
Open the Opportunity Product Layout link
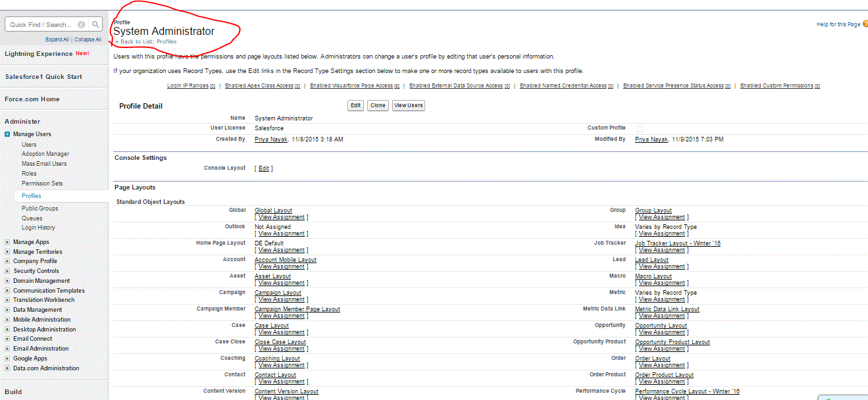click(673, 342)
